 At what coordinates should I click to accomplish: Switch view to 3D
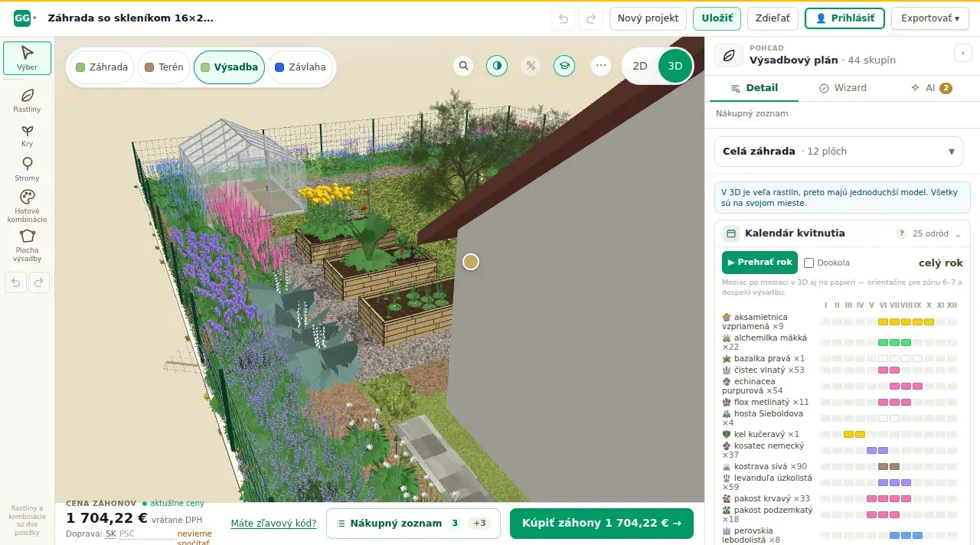[x=675, y=66]
